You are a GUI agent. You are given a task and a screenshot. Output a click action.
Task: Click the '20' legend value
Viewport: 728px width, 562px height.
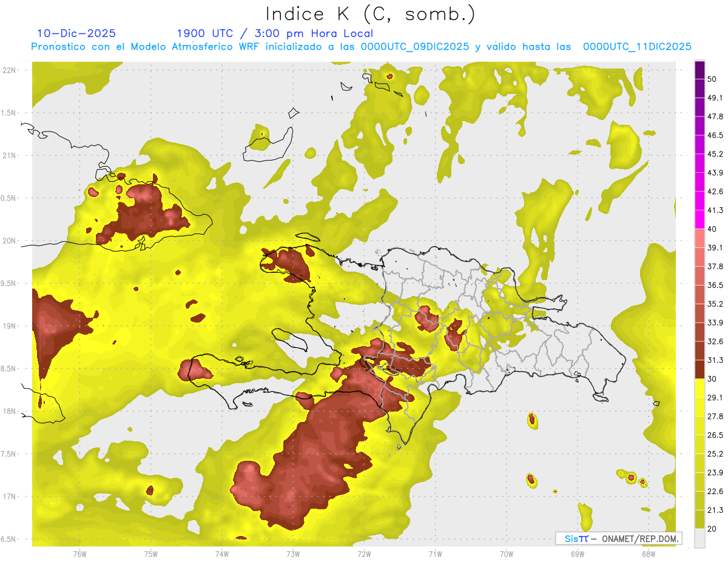(712, 529)
